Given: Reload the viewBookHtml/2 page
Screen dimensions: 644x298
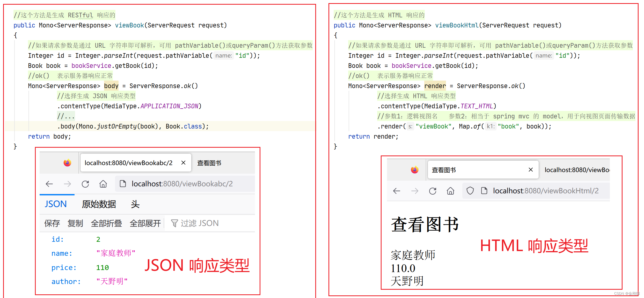Looking at the screenshot, I should click(x=433, y=191).
